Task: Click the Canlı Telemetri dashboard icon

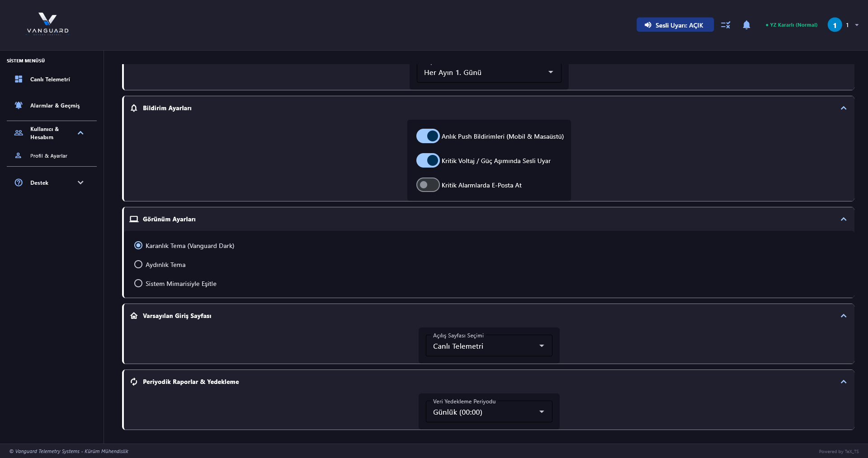Action: tap(19, 79)
